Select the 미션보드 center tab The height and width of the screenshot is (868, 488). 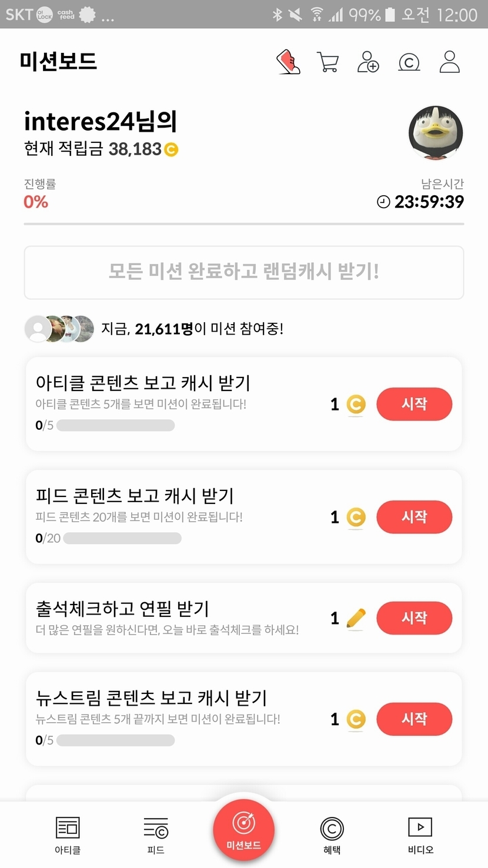coord(244,829)
